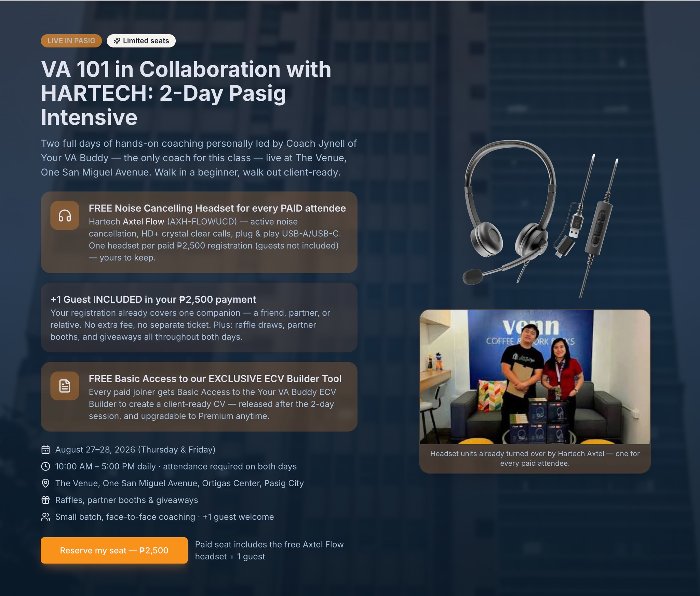
Task: Open the Venn coffee shop headset turnover photo
Action: [535, 377]
